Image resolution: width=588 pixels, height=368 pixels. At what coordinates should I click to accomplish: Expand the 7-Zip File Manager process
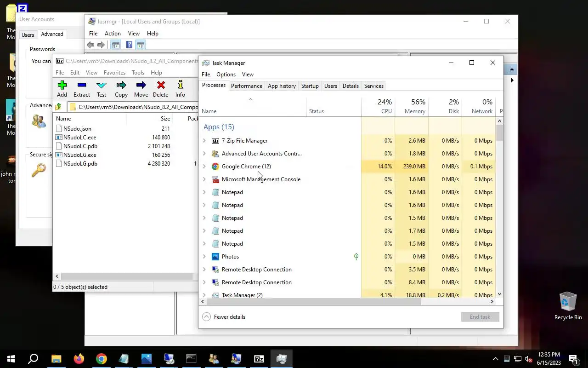pyautogui.click(x=204, y=141)
